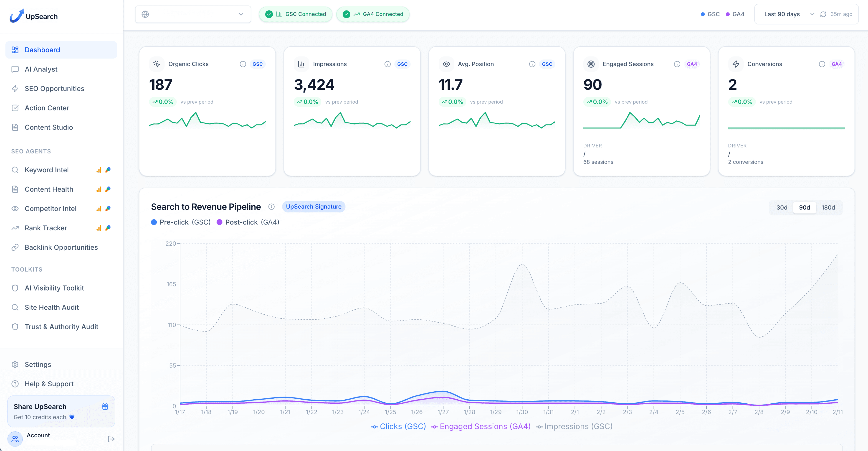Open Backlink Opportunities
This screenshot has height=451, width=868.
[x=61, y=247]
